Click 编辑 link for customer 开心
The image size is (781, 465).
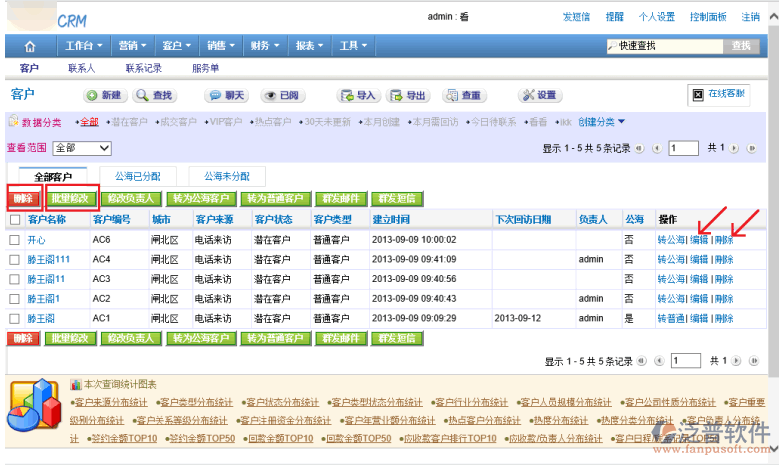point(699,240)
